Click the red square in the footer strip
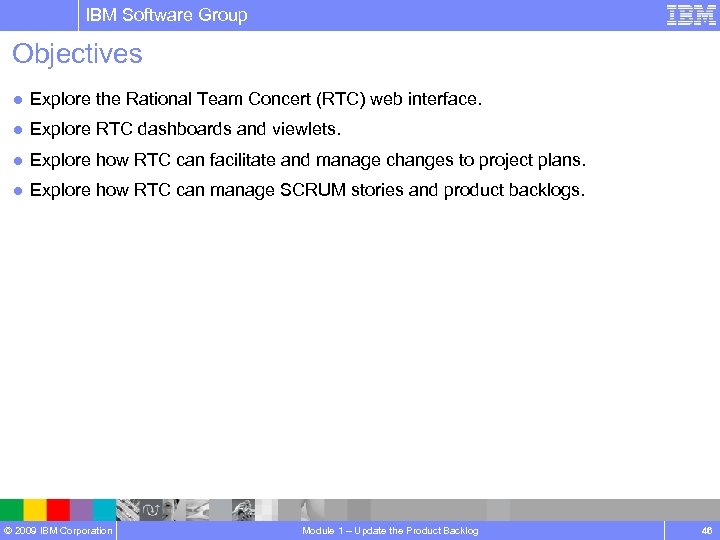The height and width of the screenshot is (540, 720). click(x=58, y=510)
